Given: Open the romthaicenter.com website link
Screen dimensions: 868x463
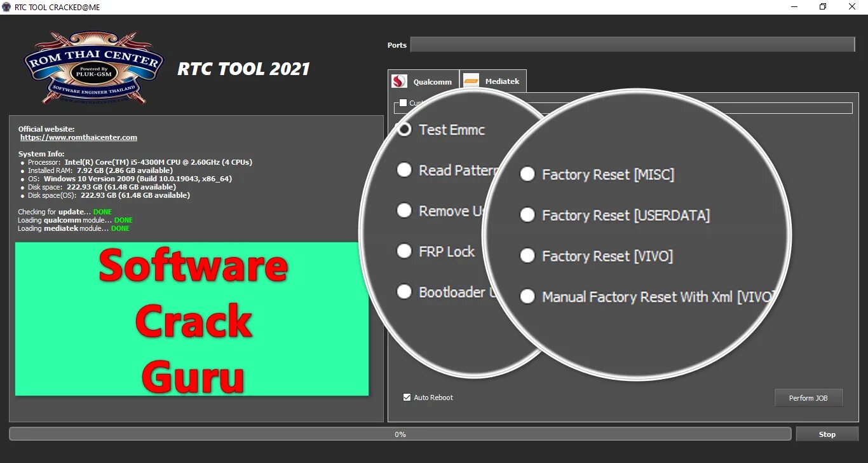Looking at the screenshot, I should (x=79, y=137).
